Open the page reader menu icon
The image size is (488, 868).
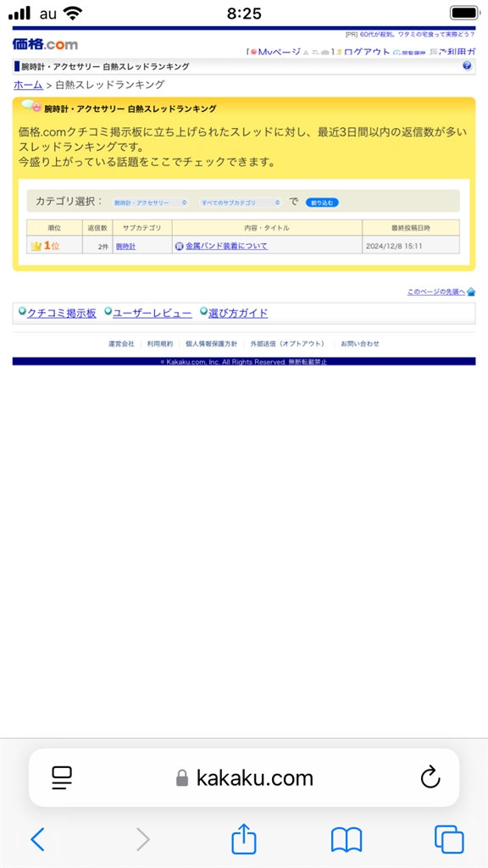click(x=63, y=778)
